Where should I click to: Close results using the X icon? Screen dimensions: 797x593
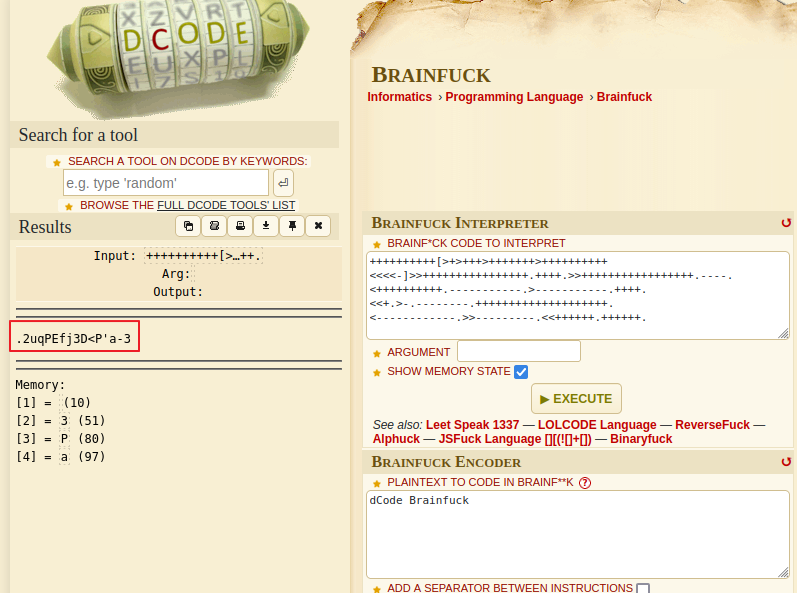(x=318, y=226)
